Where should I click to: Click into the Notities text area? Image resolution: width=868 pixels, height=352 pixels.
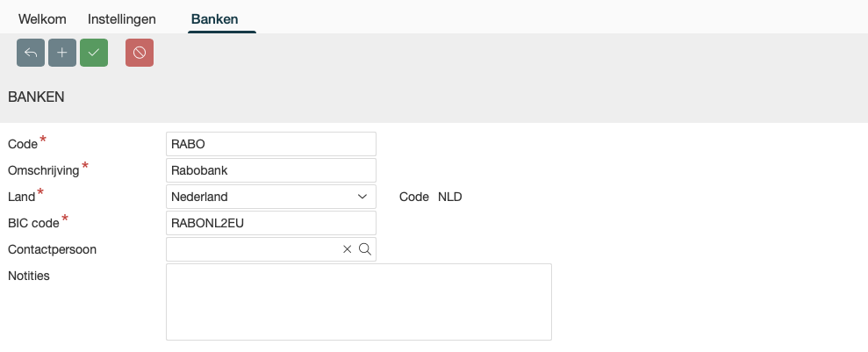click(358, 301)
